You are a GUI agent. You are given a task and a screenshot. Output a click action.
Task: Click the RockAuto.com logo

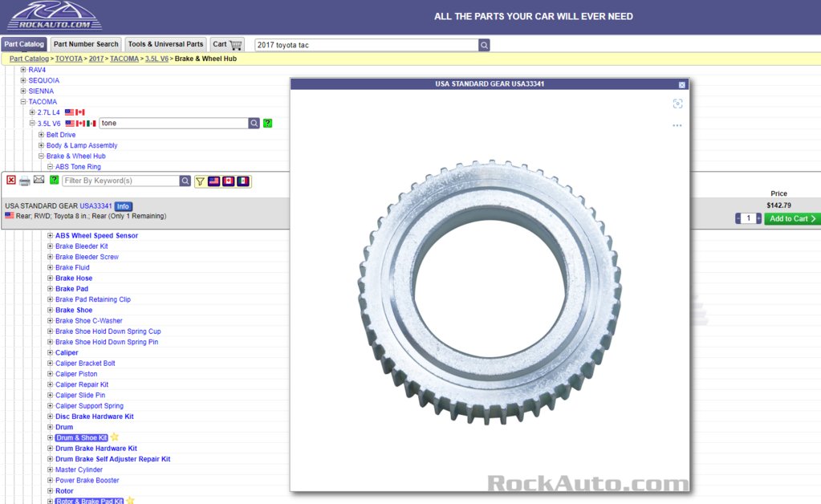pyautogui.click(x=54, y=16)
